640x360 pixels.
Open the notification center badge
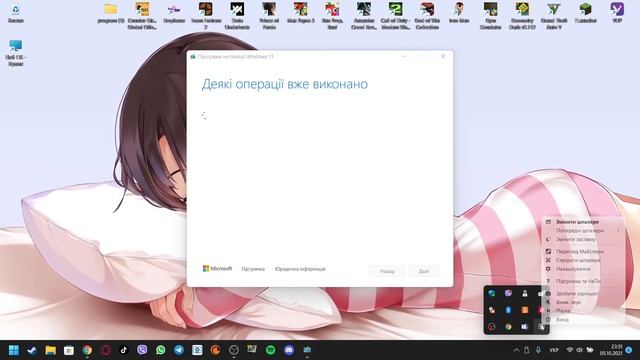point(629,350)
